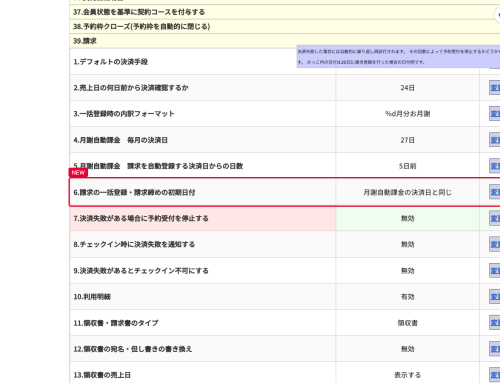Click 変更 button for 3.一括登録時の内訳フォーマット
Screen dimensions: 500x383
click(x=495, y=114)
